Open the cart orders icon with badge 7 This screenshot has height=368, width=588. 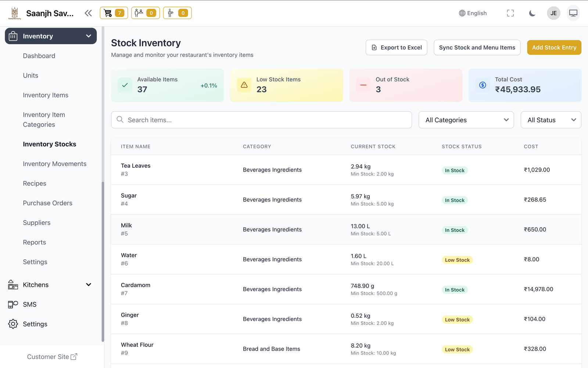(114, 13)
